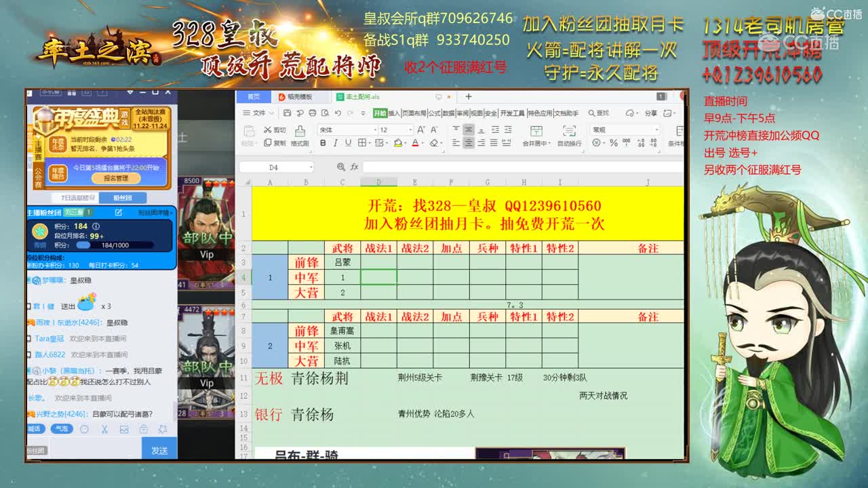Click the yellow fill color bucket
The image size is (868, 488).
tap(398, 143)
